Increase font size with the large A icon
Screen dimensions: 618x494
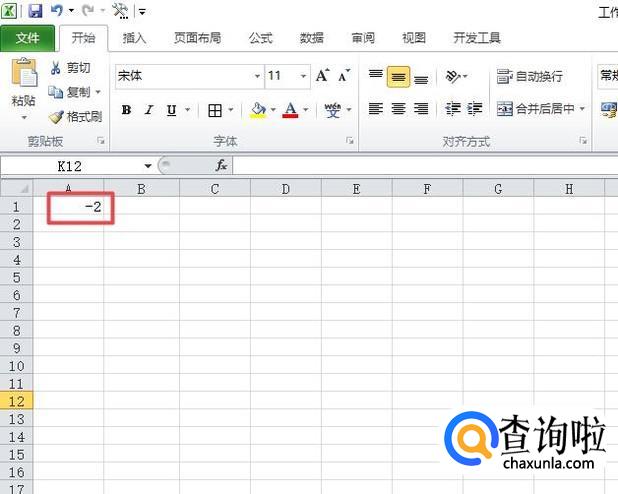[322, 75]
